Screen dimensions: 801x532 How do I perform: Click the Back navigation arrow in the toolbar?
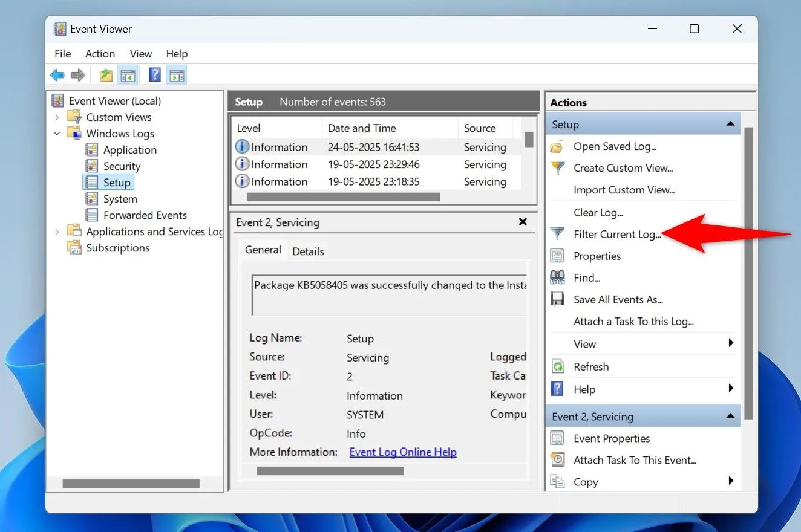(x=57, y=74)
